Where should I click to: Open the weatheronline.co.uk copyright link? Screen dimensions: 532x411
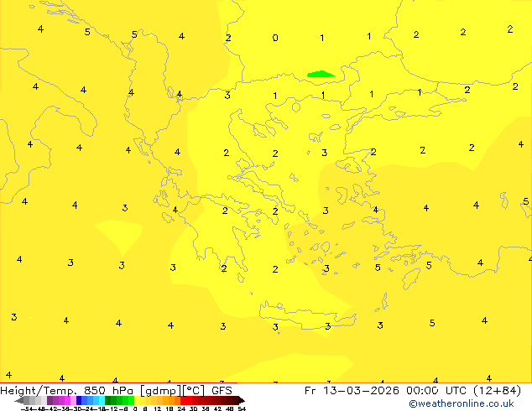point(462,403)
